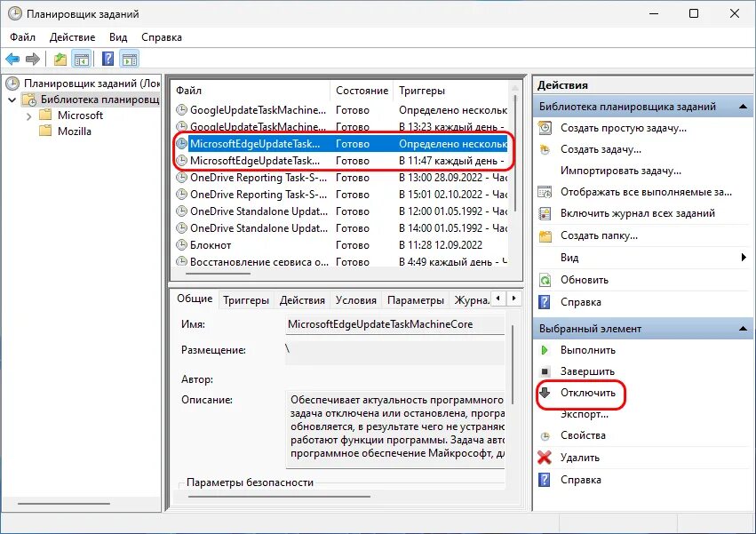Viewport: 756px width, 534px height.
Task: Sort by the Файл column header
Action: pyautogui.click(x=251, y=91)
